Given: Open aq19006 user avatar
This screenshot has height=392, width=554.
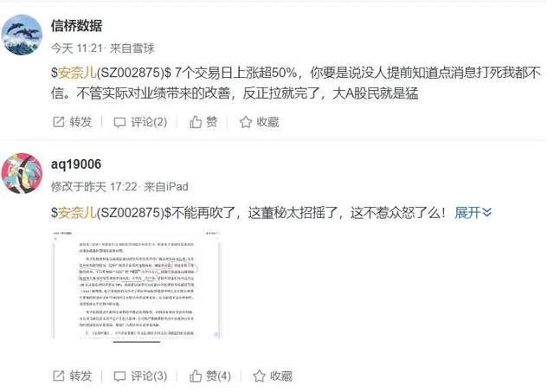Looking at the screenshot, I should coord(22,173).
